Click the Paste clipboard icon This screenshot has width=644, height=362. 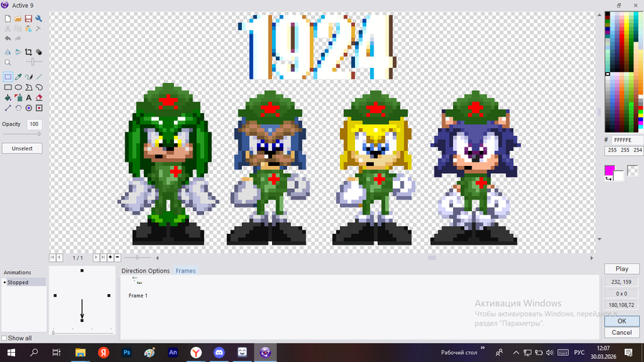(x=29, y=29)
